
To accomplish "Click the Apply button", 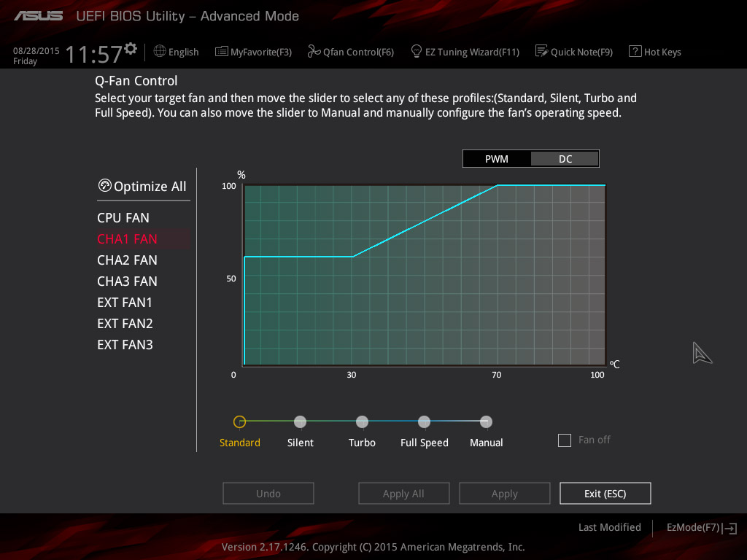I will coord(505,494).
